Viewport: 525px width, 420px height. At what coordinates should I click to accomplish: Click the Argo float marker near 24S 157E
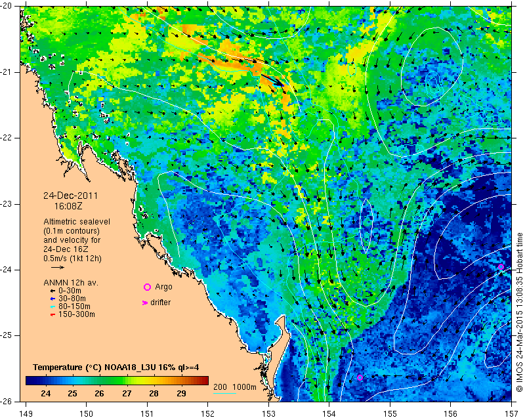pos(501,267)
